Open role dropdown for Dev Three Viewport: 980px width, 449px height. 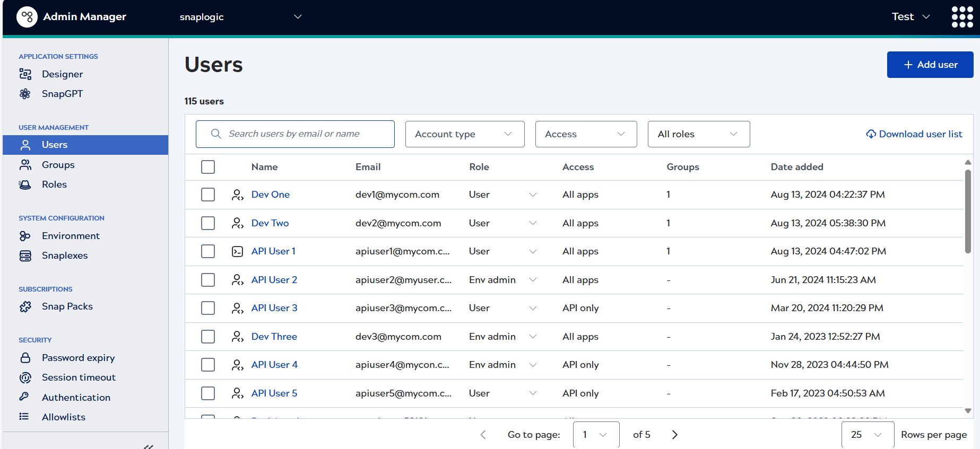(x=533, y=337)
